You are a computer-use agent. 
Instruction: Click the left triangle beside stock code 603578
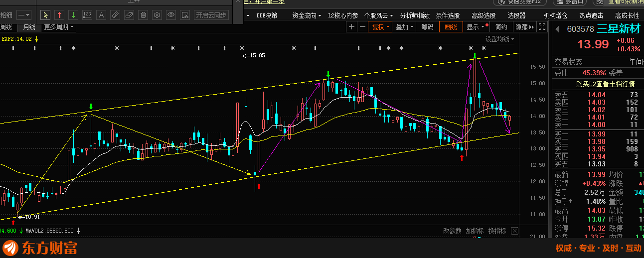(557, 29)
